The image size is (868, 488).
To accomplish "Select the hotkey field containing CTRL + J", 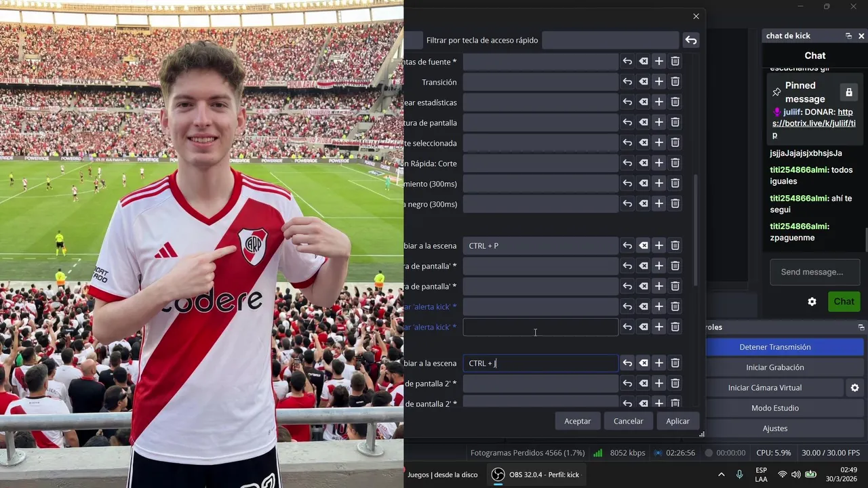I will tap(540, 363).
